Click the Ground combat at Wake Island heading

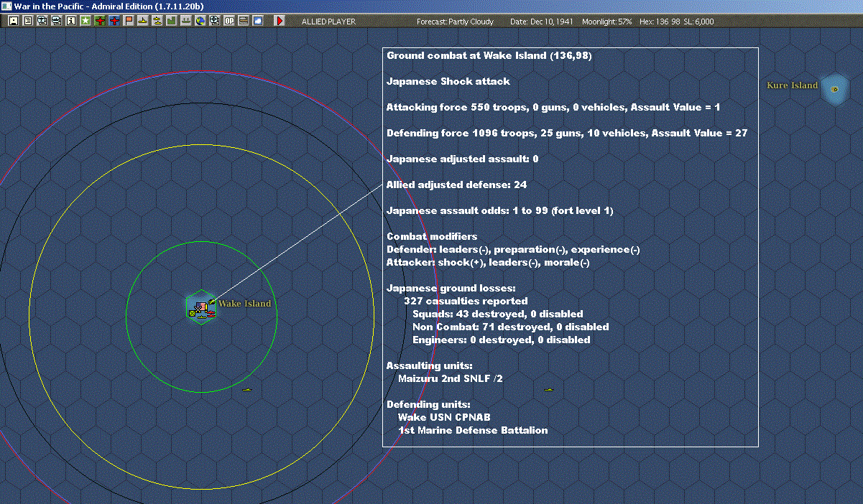489,55
